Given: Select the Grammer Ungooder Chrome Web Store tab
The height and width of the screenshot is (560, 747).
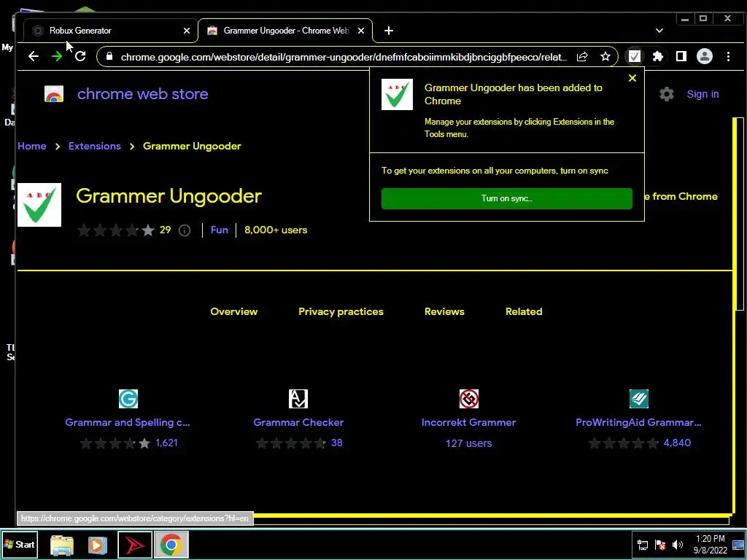Looking at the screenshot, I should [x=285, y=31].
